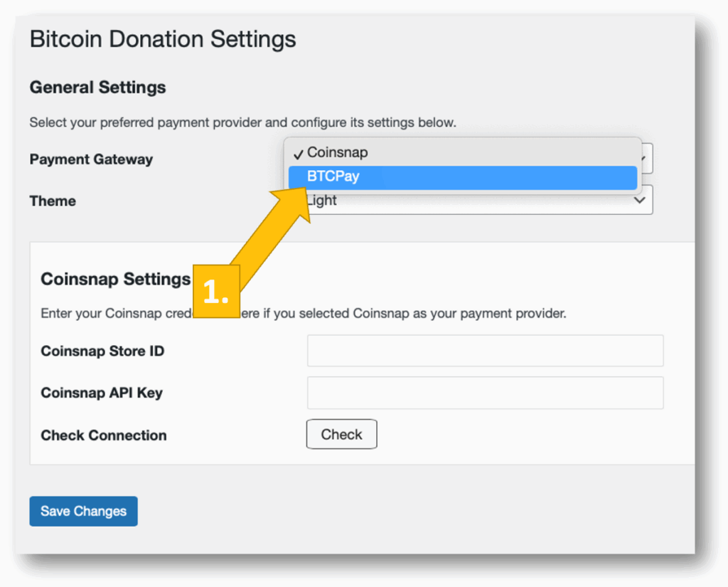Click the Payment Gateway dropdown arrow
This screenshot has width=728, height=587.
pos(646,159)
